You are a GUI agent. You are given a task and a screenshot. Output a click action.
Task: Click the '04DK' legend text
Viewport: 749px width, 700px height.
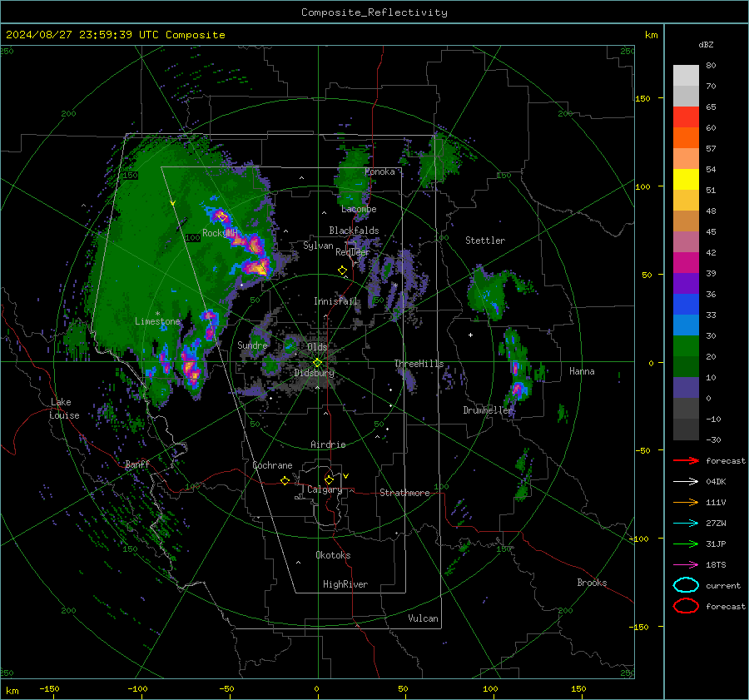[x=716, y=482]
